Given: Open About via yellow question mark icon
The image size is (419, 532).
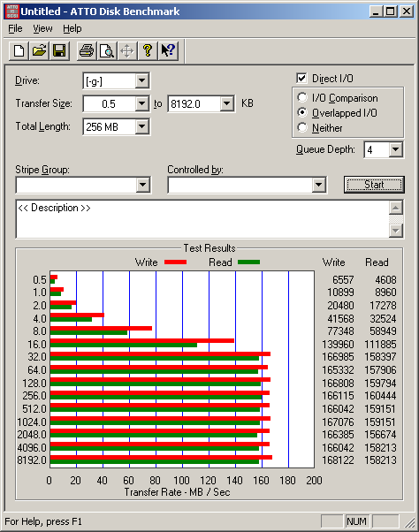Looking at the screenshot, I should 148,51.
